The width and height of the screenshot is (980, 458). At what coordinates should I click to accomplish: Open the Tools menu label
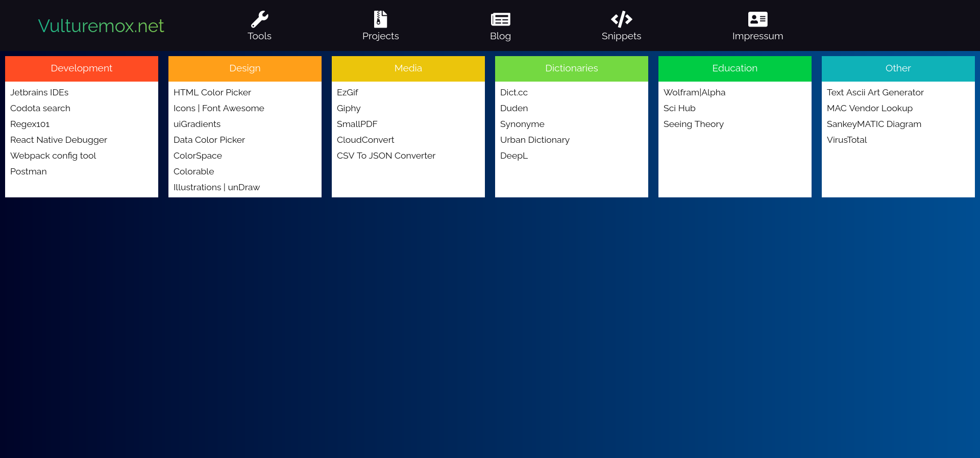pyautogui.click(x=259, y=36)
